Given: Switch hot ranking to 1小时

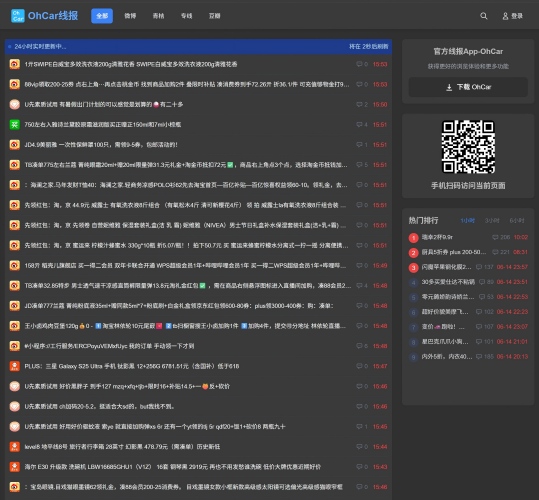Looking at the screenshot, I should [468, 221].
